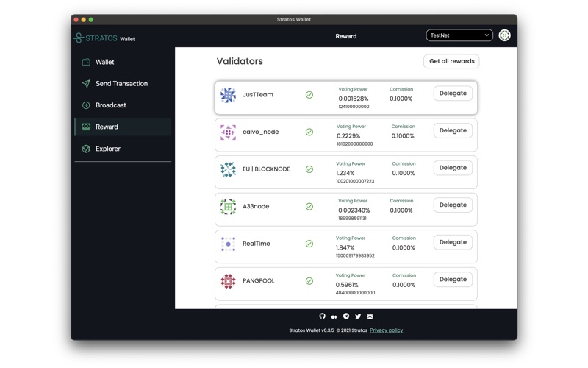The height and width of the screenshot is (368, 588).
Task: Go to the Wallet section
Action: coord(123,62)
